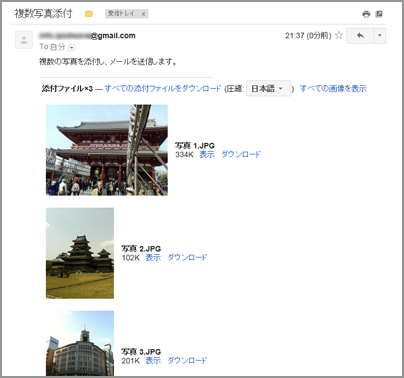Expand recipient details arrow next to To 自分

[72, 48]
